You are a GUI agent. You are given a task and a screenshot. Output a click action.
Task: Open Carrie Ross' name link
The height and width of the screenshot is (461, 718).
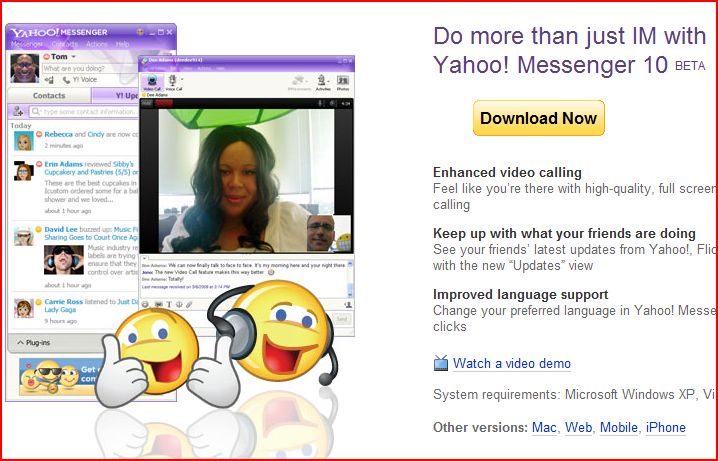pos(64,302)
